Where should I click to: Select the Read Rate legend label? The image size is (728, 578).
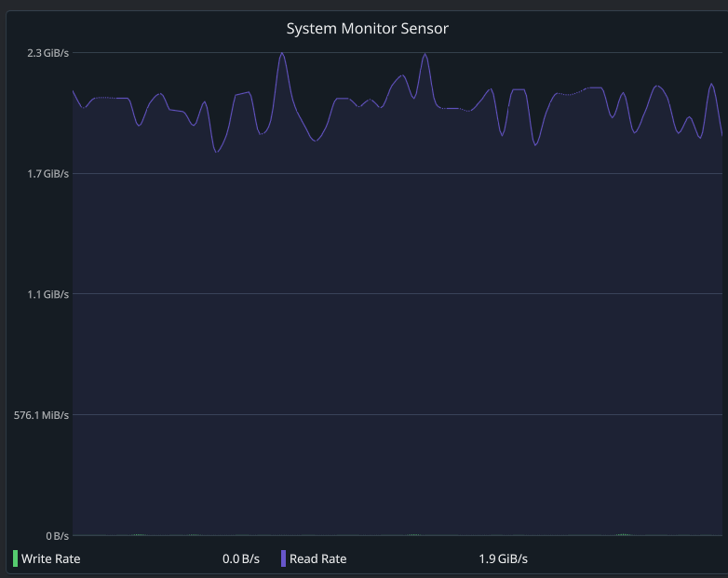[318, 558]
